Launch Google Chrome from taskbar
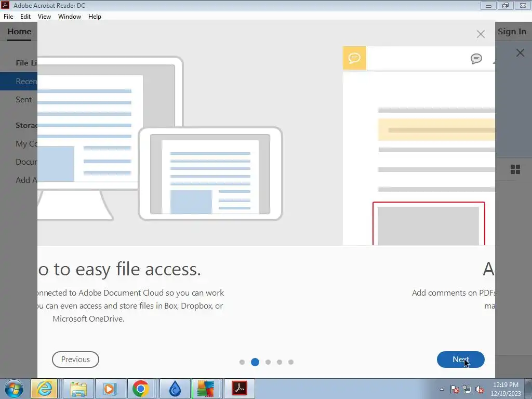 tap(141, 389)
